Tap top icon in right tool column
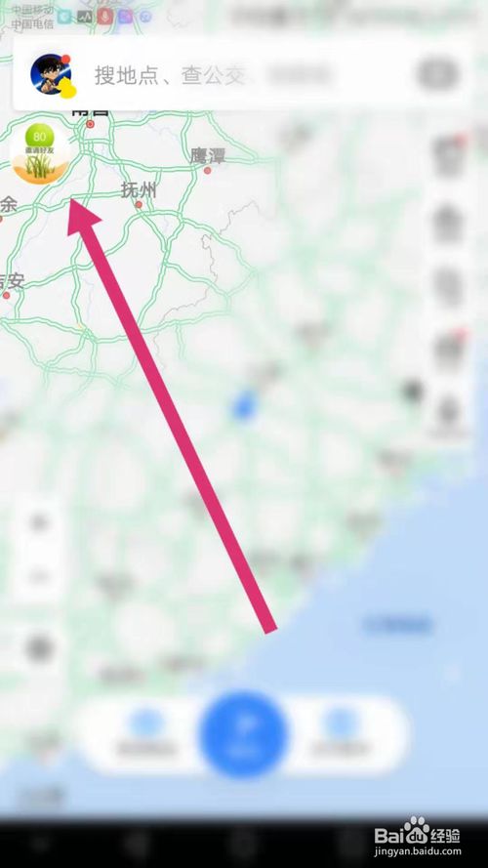Screen dimensions: 488x868 pyautogui.click(x=448, y=155)
